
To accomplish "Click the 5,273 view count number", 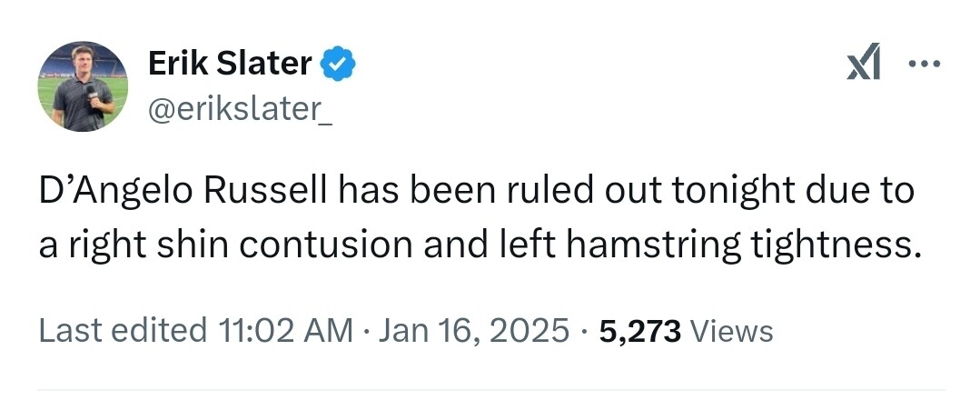I will (640, 331).
